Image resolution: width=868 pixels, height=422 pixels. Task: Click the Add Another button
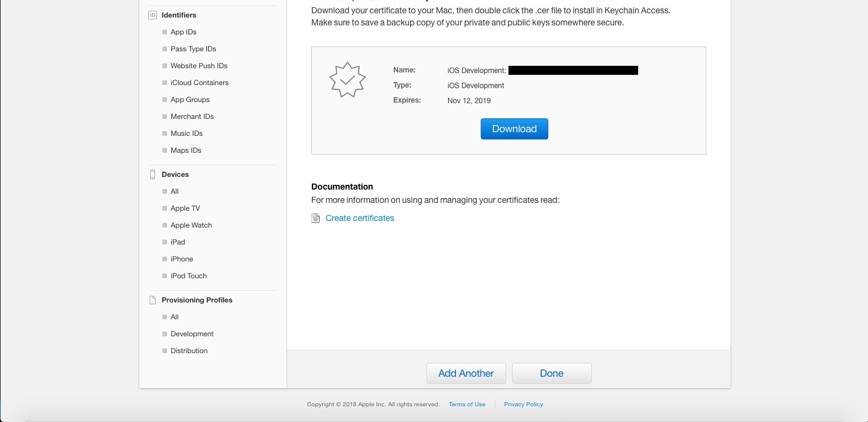pyautogui.click(x=466, y=373)
